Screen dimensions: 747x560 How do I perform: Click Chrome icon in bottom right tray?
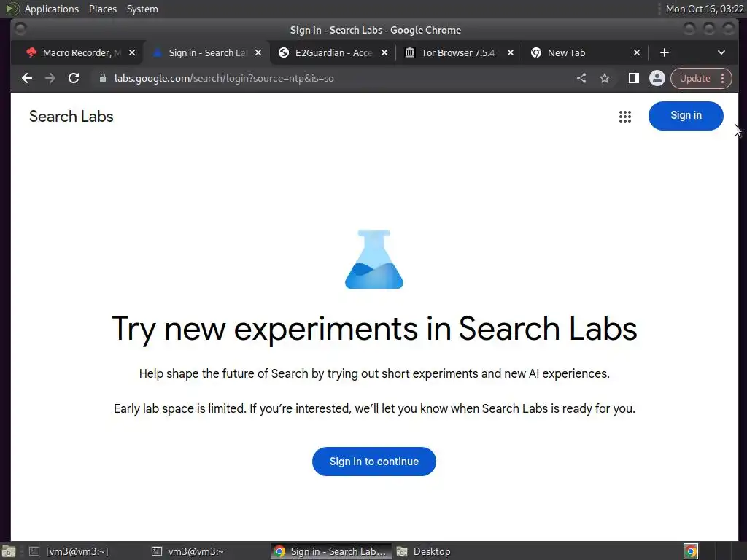[690, 551]
